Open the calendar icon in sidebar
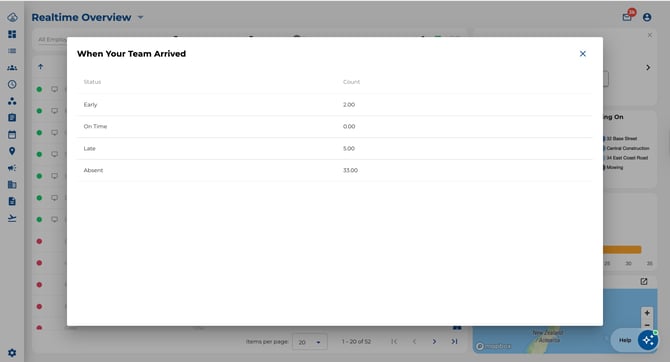Viewport: 670px width, 362px height. (12, 135)
